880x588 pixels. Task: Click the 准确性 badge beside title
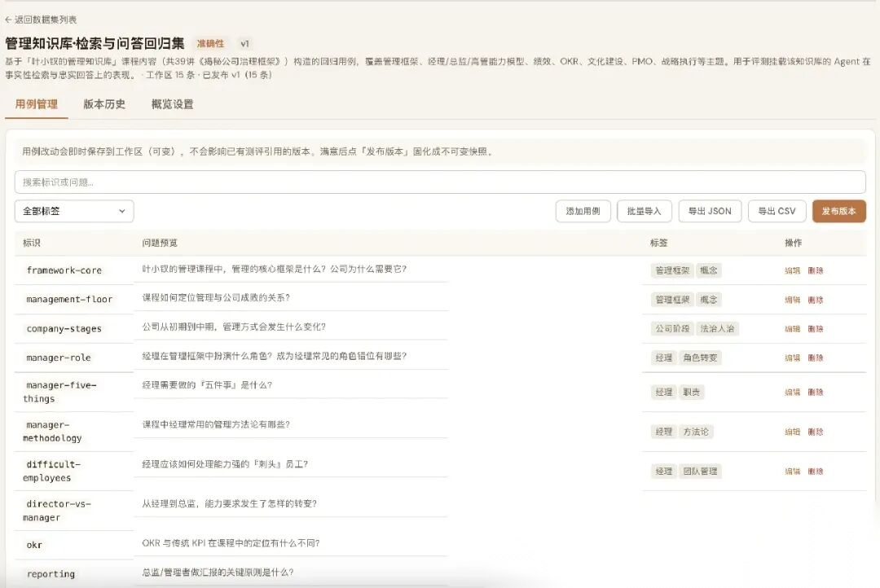210,43
